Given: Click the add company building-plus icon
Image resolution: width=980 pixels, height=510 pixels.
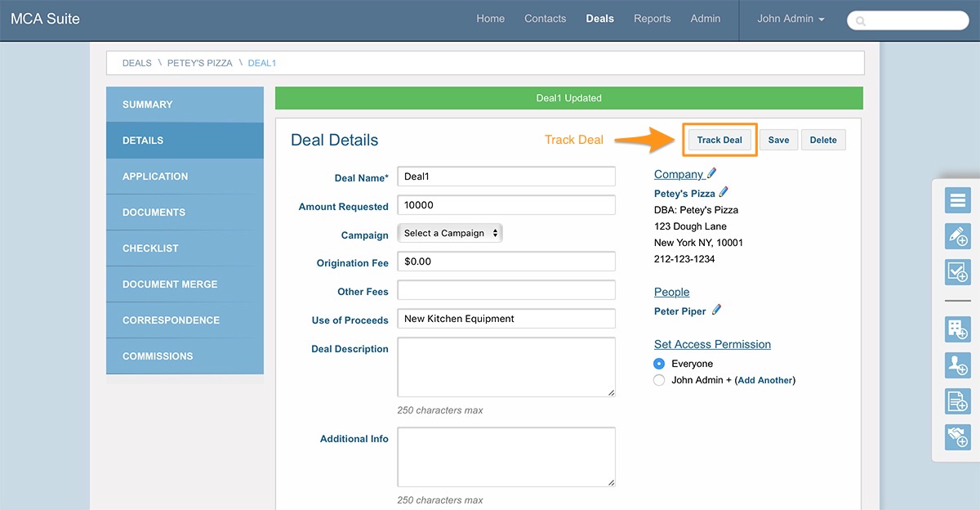Looking at the screenshot, I should (957, 329).
